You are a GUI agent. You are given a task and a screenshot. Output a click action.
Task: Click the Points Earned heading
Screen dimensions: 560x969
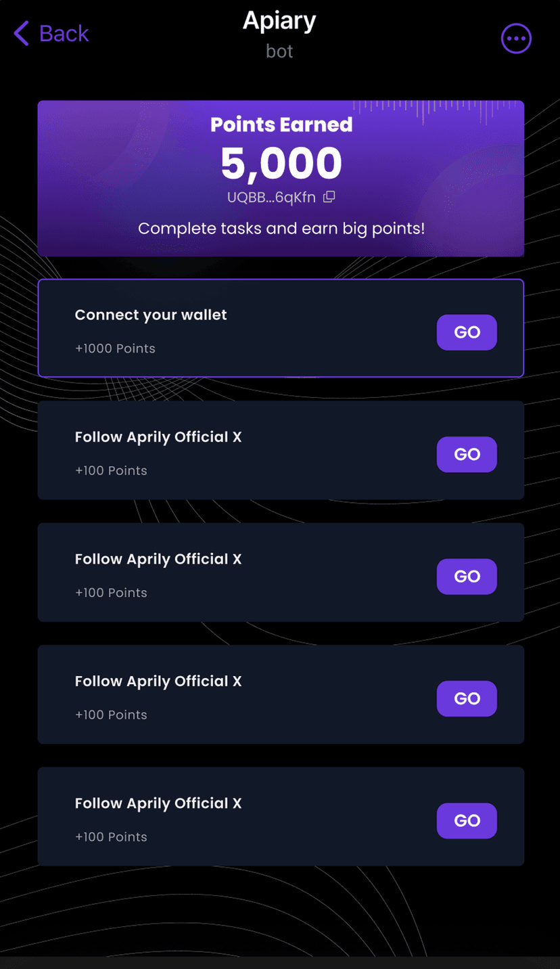(x=281, y=125)
